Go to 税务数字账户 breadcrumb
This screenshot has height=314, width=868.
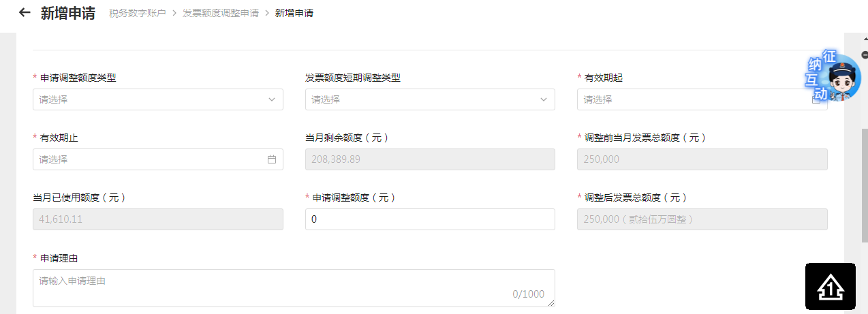(x=137, y=13)
